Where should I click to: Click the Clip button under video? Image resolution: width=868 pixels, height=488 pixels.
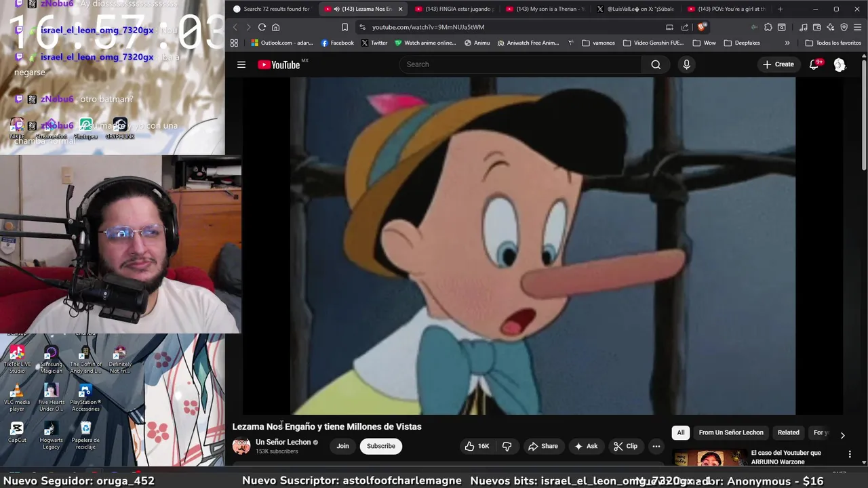coord(625,446)
